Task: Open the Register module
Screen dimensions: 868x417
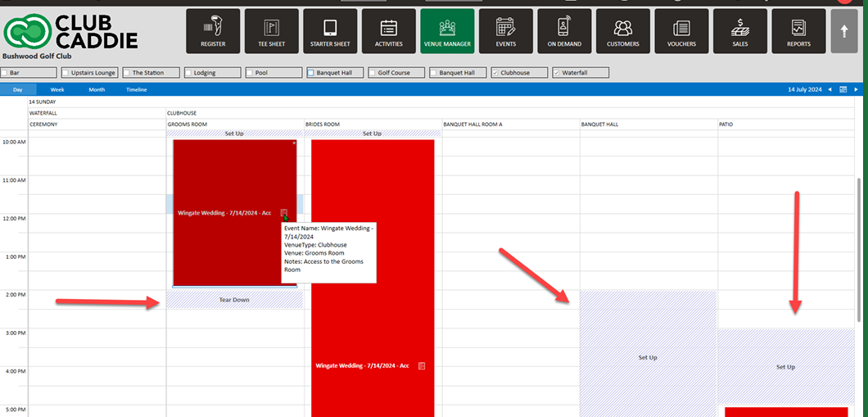Action: coord(213,31)
